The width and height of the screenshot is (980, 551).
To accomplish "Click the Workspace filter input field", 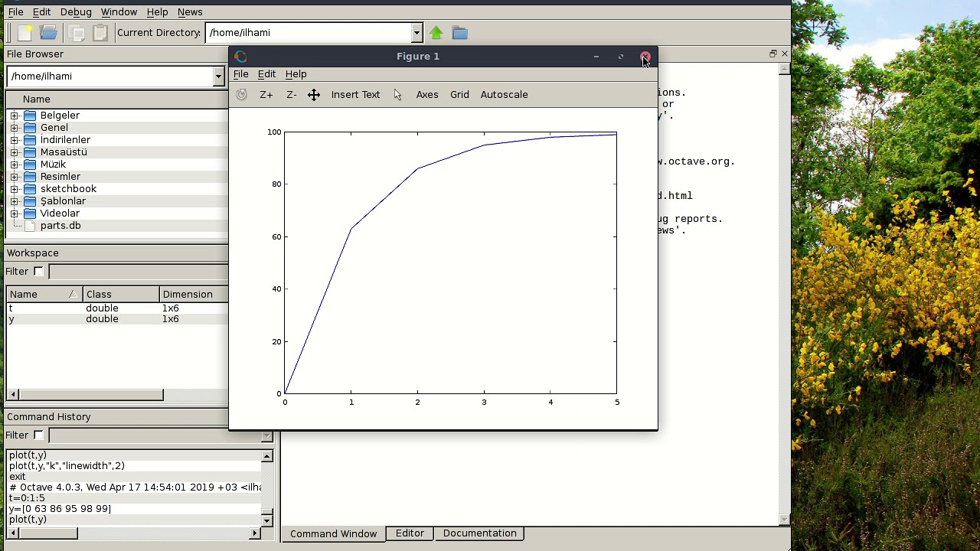I will [x=138, y=272].
